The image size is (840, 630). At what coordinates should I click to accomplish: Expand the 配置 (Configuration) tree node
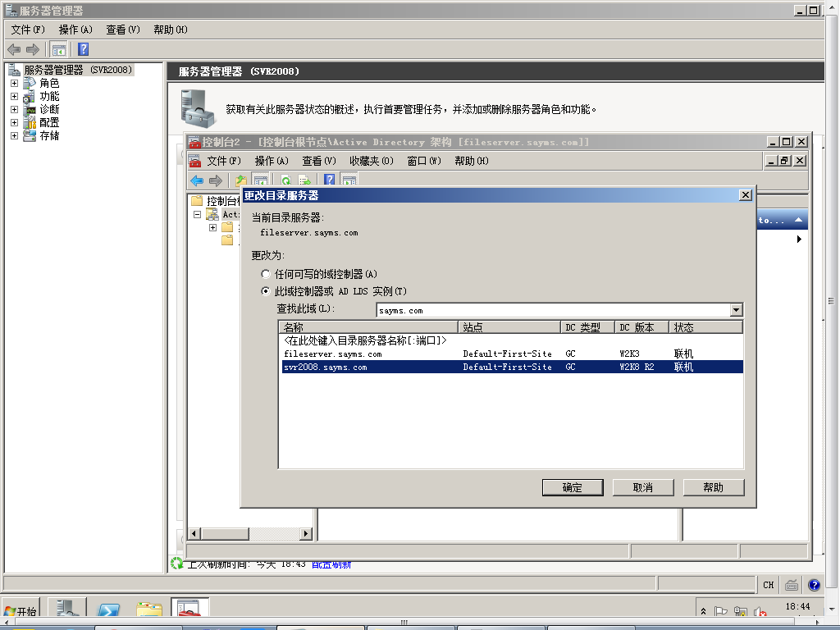point(14,122)
